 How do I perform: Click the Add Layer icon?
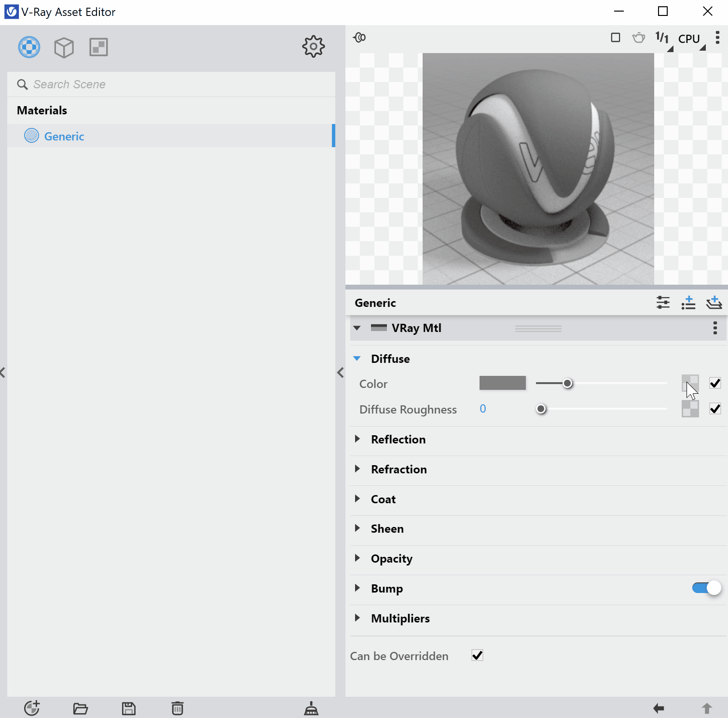tap(714, 303)
